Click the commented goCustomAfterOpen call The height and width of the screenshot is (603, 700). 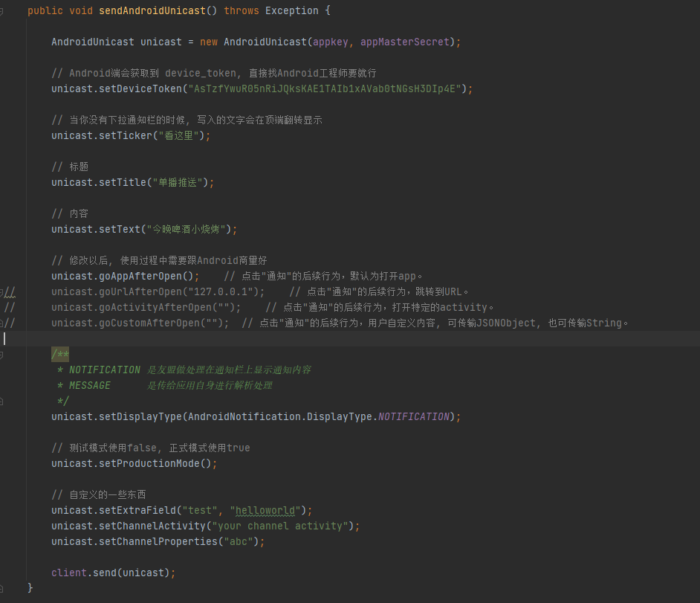coord(140,323)
